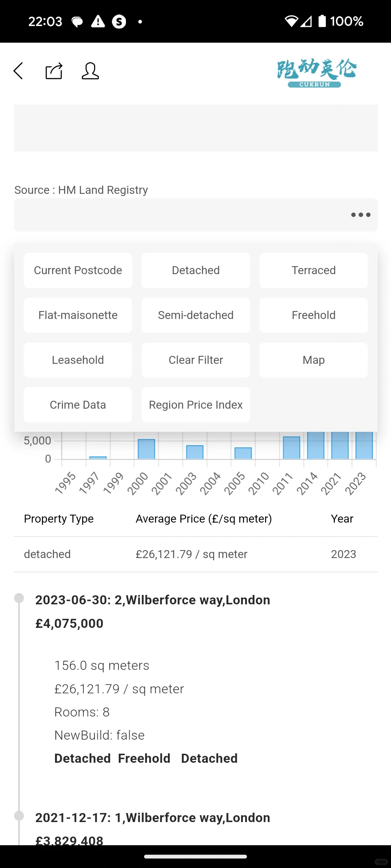Filter by Semi-detached properties
The image size is (391, 868).
tap(195, 315)
